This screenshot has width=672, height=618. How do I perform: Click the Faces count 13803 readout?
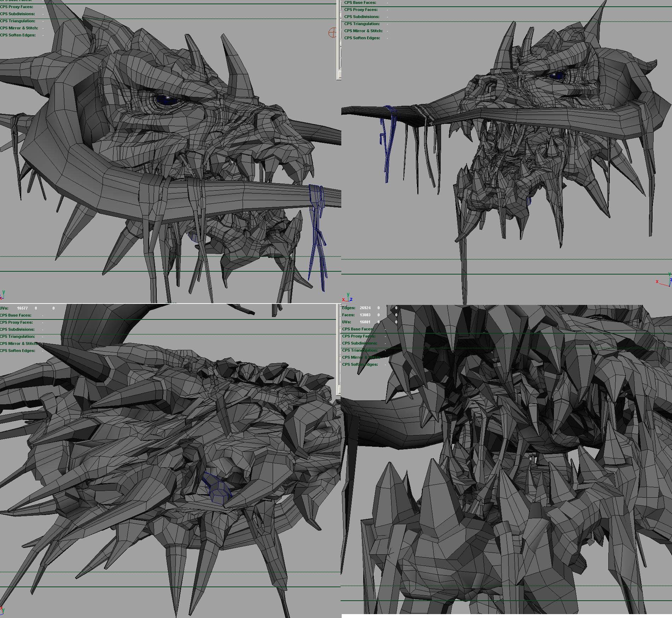pos(365,315)
